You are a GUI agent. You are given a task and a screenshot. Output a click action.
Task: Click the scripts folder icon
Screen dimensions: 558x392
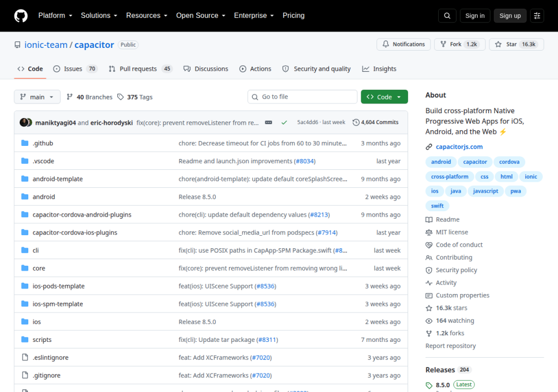click(25, 339)
